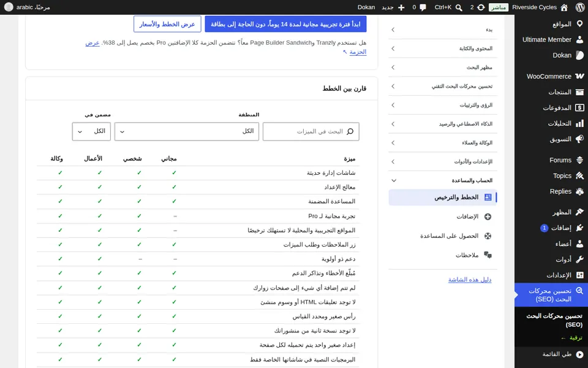
Task: Click عرض الخطط والأسعار button
Action: pyautogui.click(x=167, y=24)
